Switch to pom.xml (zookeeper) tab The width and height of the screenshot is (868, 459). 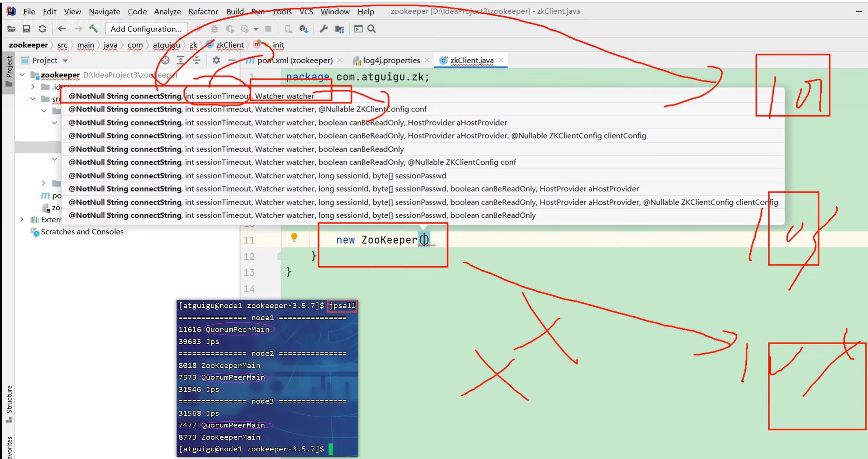[x=295, y=60]
